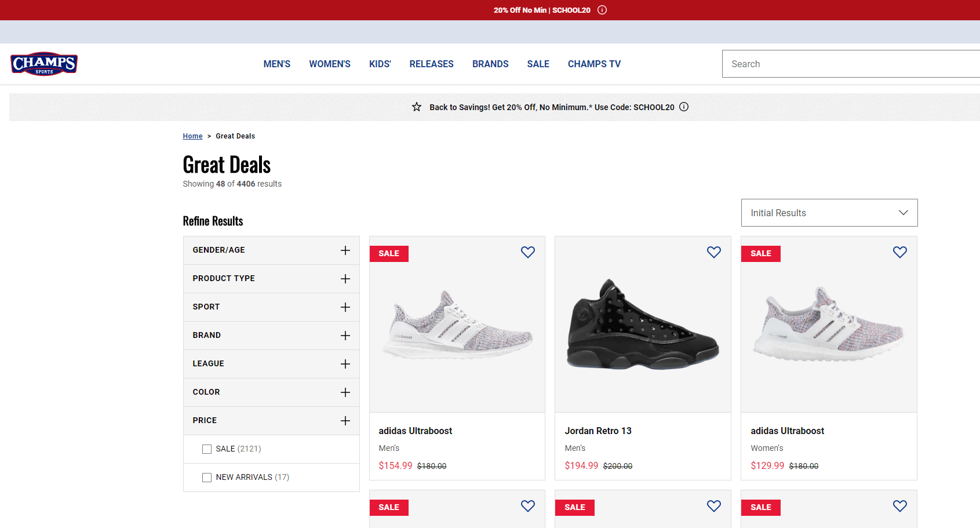
Task: Open the MEN'S menu
Action: pos(277,64)
